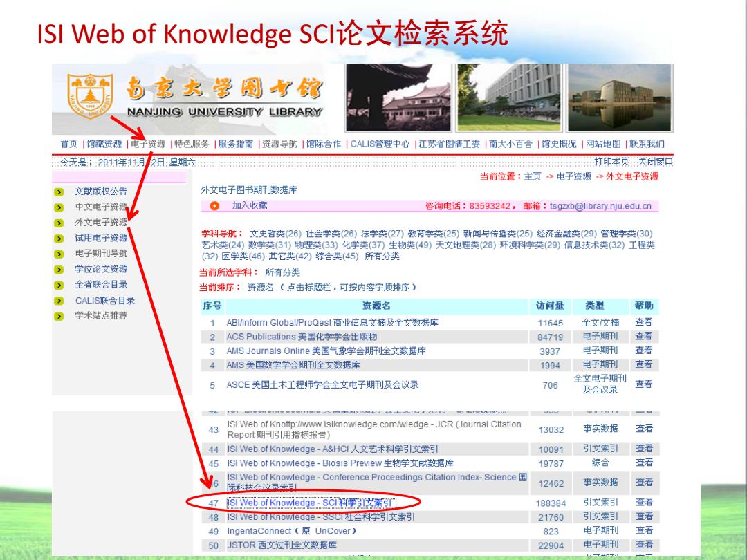
Task: Sort by the 访问量 column header
Action: [550, 306]
